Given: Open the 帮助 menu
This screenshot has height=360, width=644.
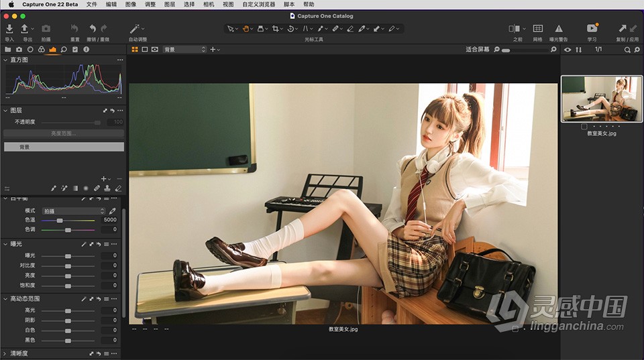Looking at the screenshot, I should [309, 4].
